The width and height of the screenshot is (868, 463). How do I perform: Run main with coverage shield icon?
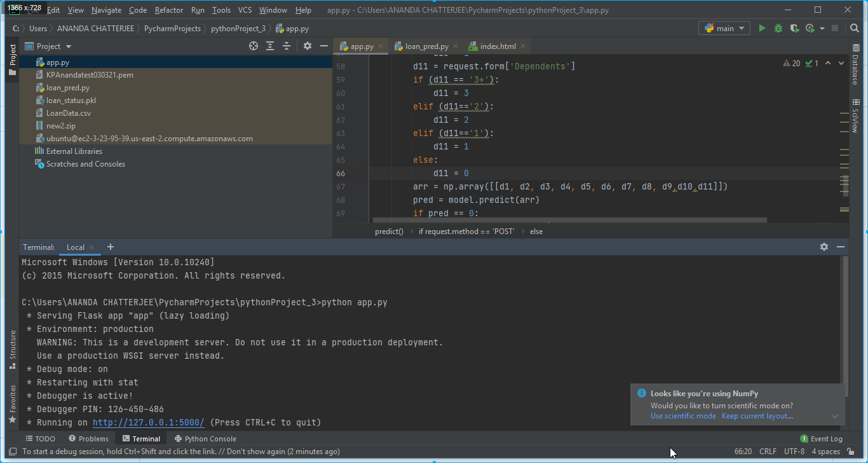(x=794, y=29)
